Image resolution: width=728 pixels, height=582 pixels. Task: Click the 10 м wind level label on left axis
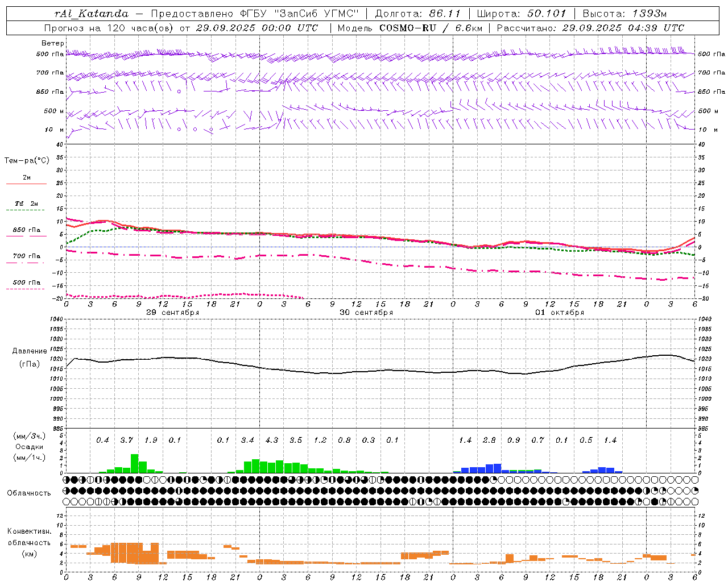click(54, 130)
